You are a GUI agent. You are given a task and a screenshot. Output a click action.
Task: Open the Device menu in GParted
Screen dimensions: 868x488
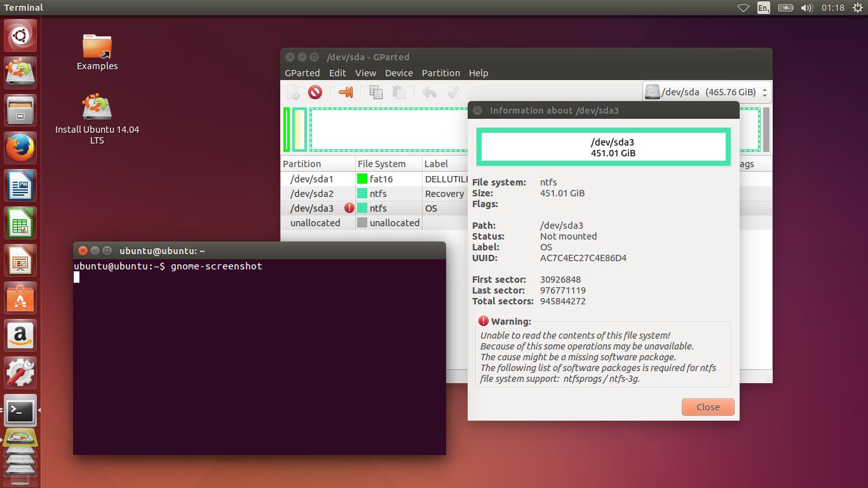tap(398, 73)
